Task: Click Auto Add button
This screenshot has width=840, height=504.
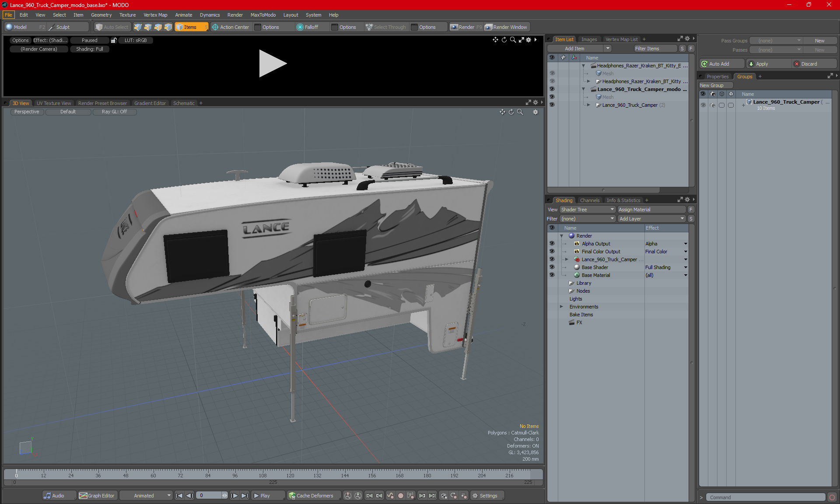Action: [x=722, y=64]
